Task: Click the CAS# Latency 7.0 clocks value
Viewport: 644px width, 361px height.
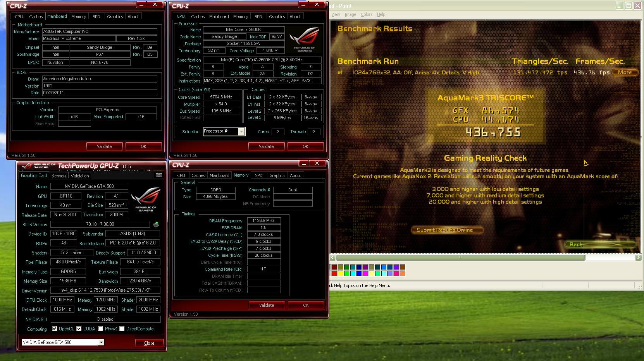Action: [x=264, y=235]
